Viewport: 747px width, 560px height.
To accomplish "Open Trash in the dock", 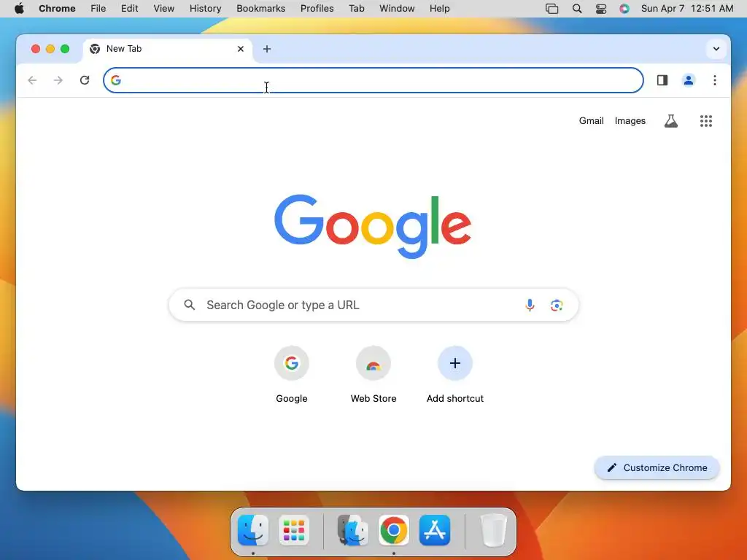I will tap(494, 530).
